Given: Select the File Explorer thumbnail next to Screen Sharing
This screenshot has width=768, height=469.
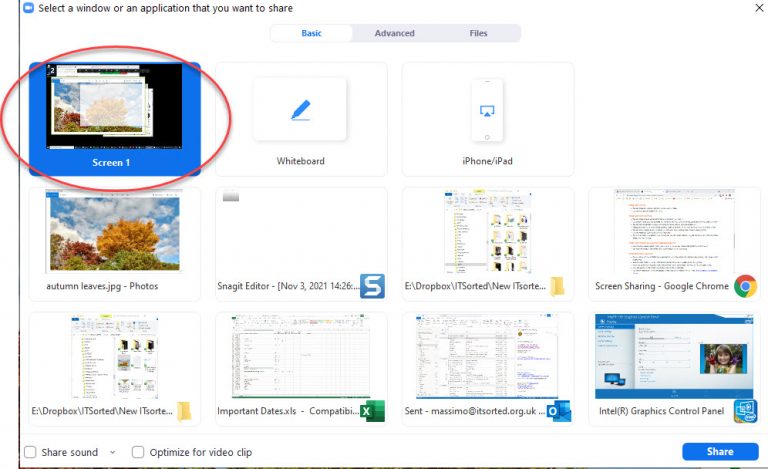Looking at the screenshot, I should coord(487,231).
